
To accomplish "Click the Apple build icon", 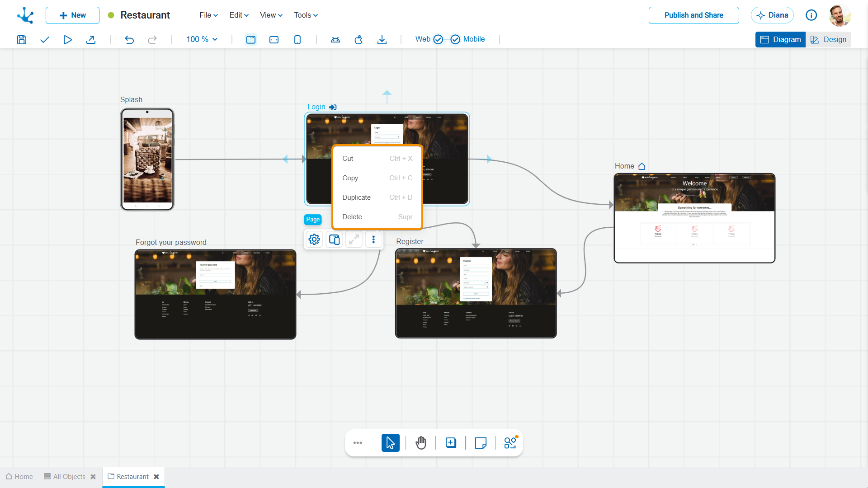I will click(x=359, y=40).
